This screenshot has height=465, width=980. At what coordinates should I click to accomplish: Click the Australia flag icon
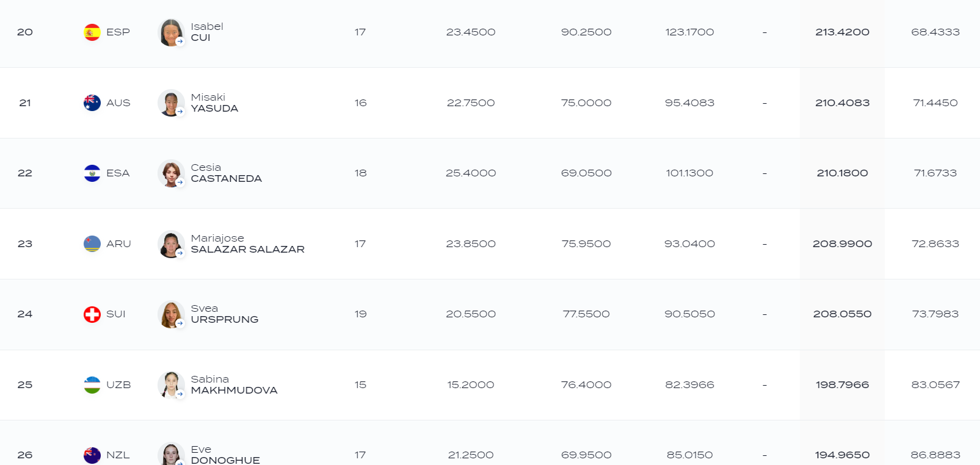[92, 103]
